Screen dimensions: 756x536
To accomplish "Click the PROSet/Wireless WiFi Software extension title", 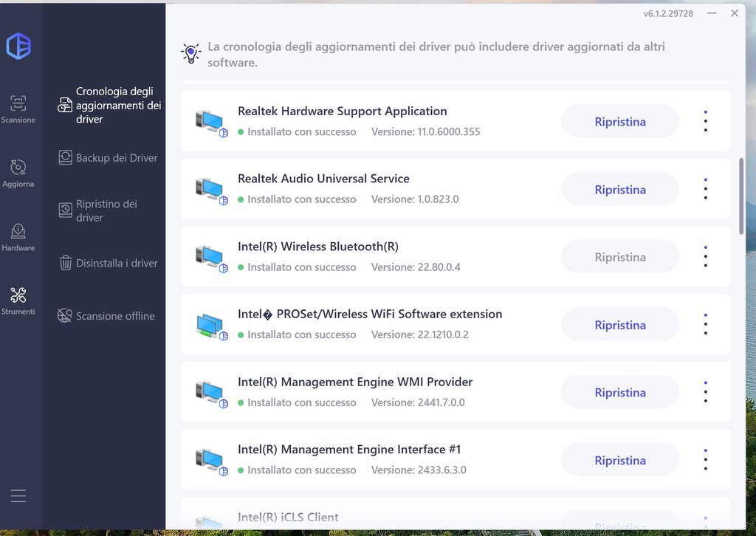I will tap(370, 314).
